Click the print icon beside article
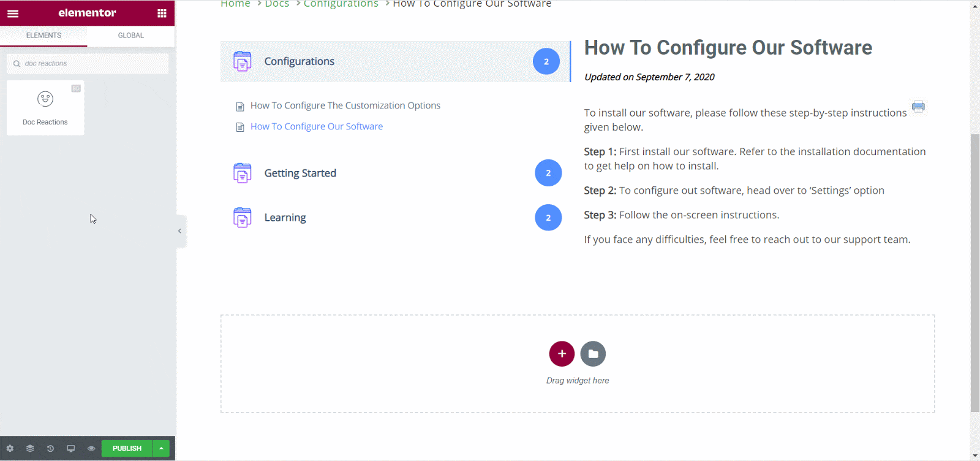Image resolution: width=980 pixels, height=461 pixels. coord(918,107)
